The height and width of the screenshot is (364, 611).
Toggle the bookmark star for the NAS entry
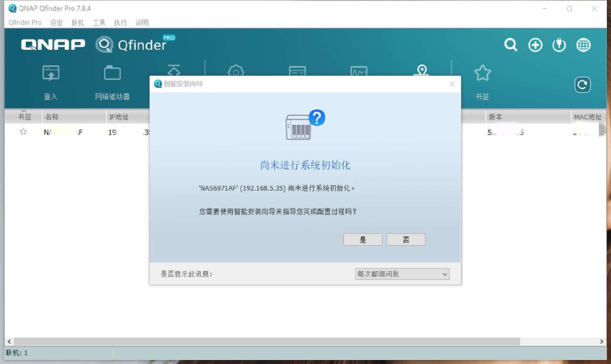pos(23,131)
